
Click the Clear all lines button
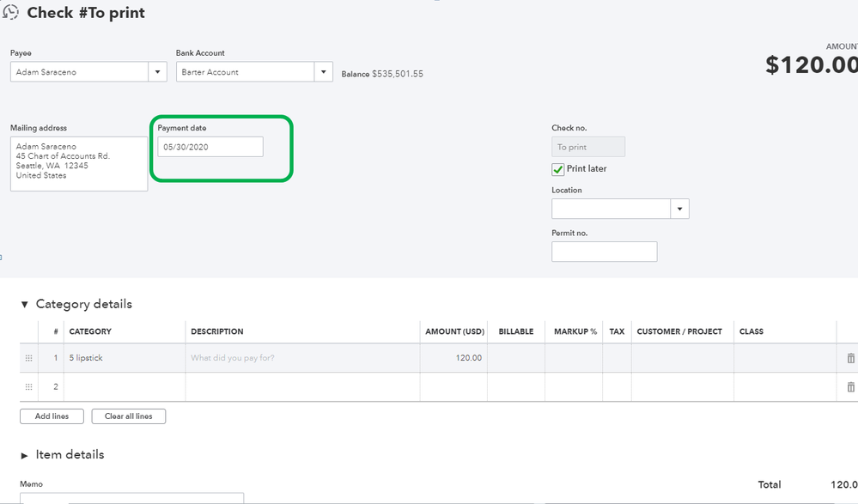pyautogui.click(x=129, y=416)
